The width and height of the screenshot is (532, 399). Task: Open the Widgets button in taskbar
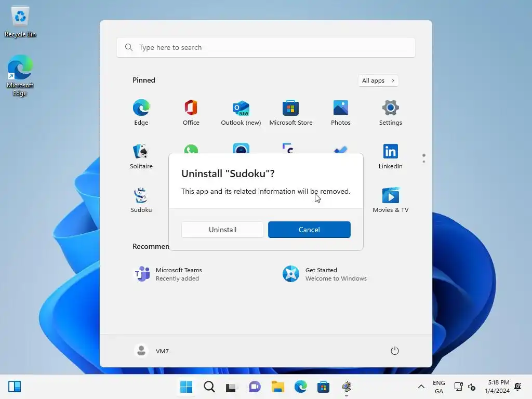click(15, 387)
